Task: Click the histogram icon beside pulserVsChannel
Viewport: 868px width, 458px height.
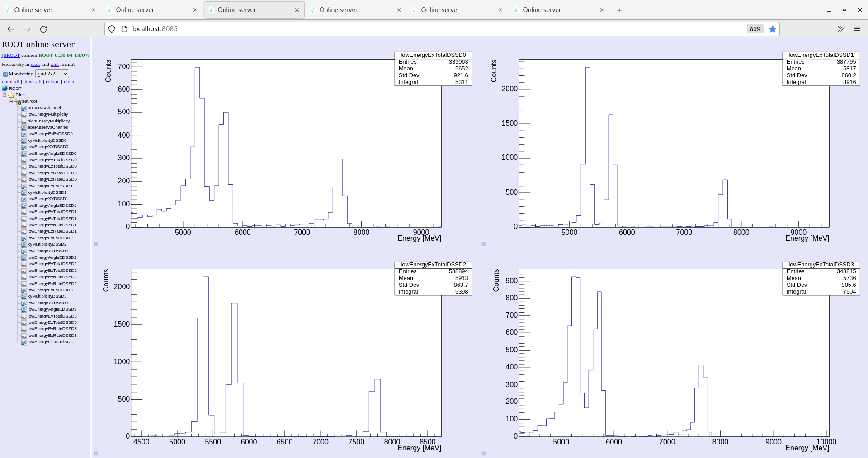Action: [24, 108]
